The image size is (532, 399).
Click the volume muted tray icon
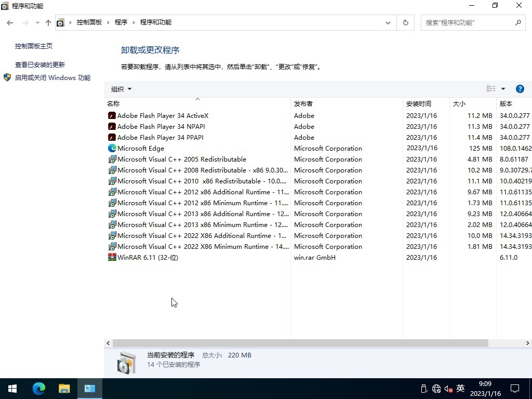pos(448,389)
